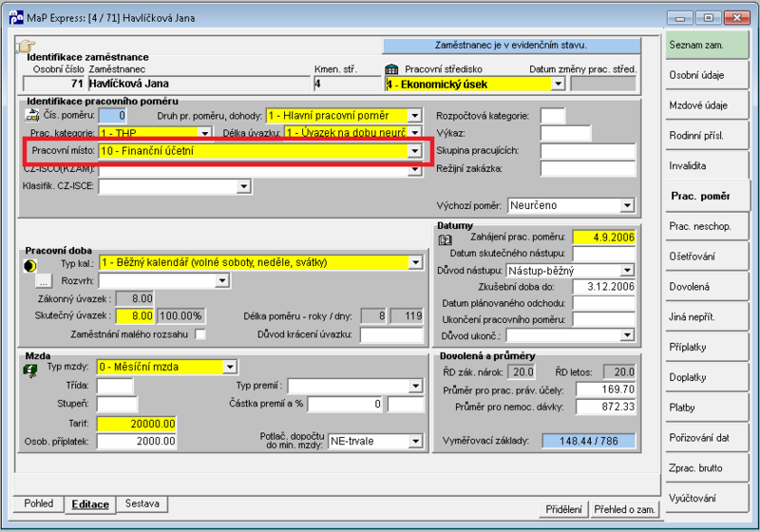Viewport: 760px width, 532px height.
Task: Click the MaP Express title bar app icon
Action: (x=16, y=18)
